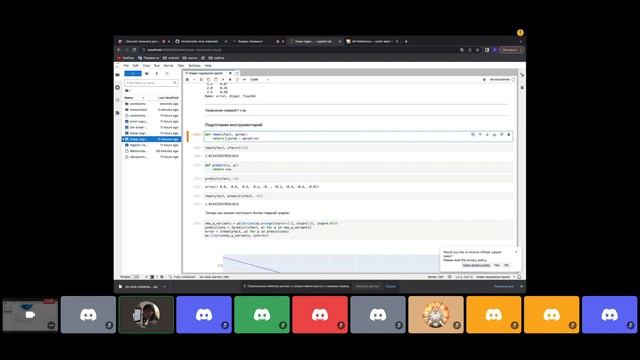Reload the page in the browser

pos(134,50)
